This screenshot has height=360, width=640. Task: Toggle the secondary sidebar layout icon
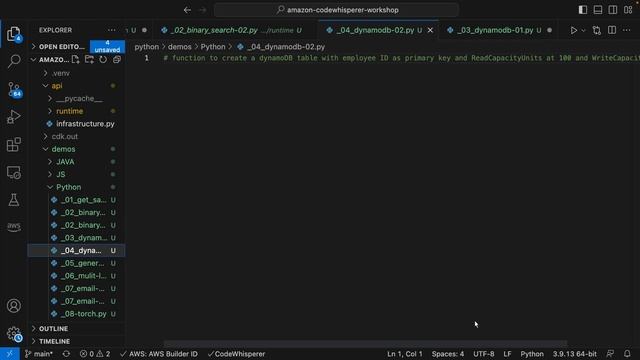tap(613, 10)
